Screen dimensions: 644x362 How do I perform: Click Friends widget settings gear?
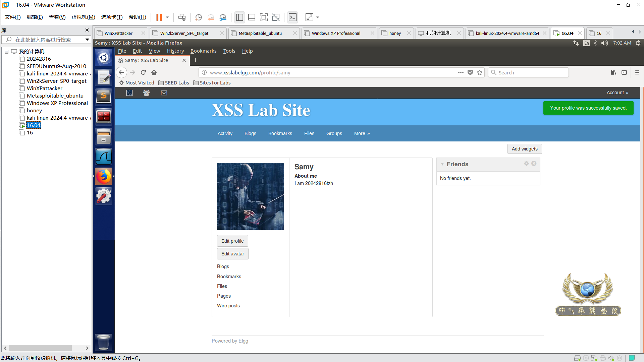coord(526,164)
